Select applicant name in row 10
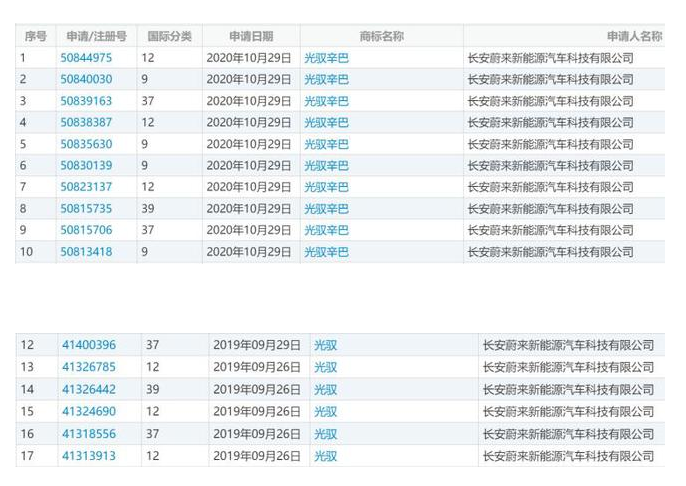The width and height of the screenshot is (686, 486). pyautogui.click(x=551, y=252)
